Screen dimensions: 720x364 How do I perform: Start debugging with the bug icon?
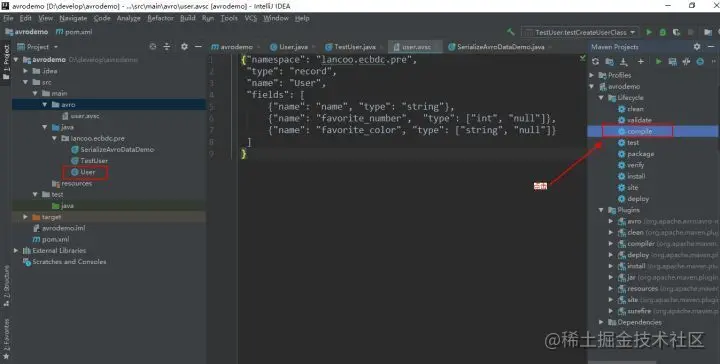point(663,32)
